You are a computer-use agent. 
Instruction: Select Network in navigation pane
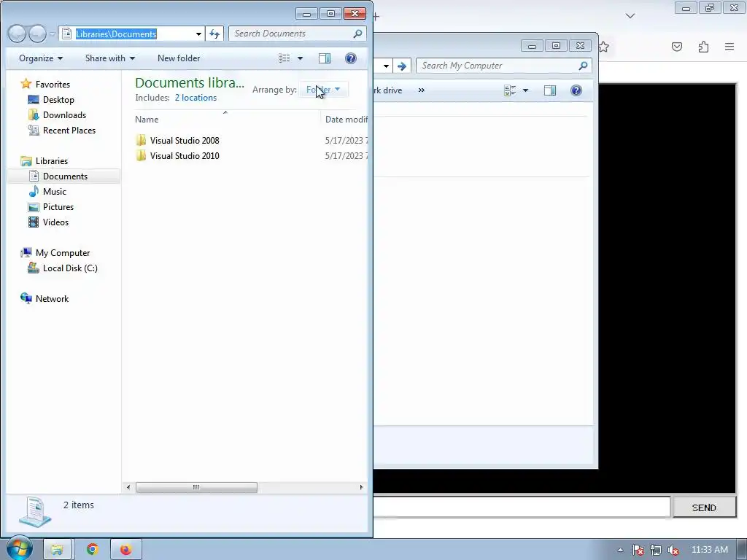click(52, 298)
